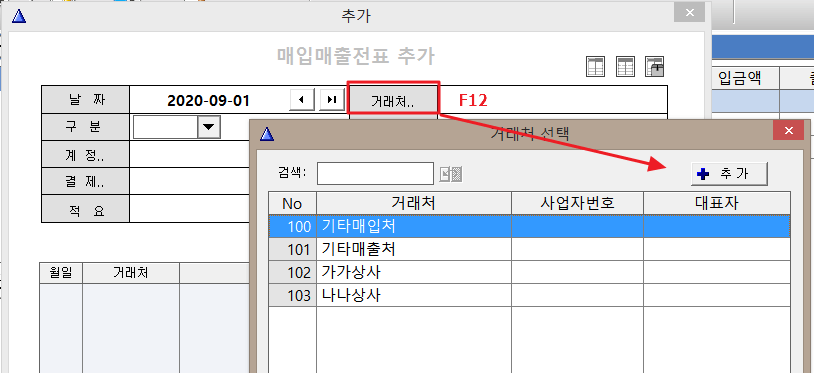Select the 기타매출처 row

pos(530,250)
